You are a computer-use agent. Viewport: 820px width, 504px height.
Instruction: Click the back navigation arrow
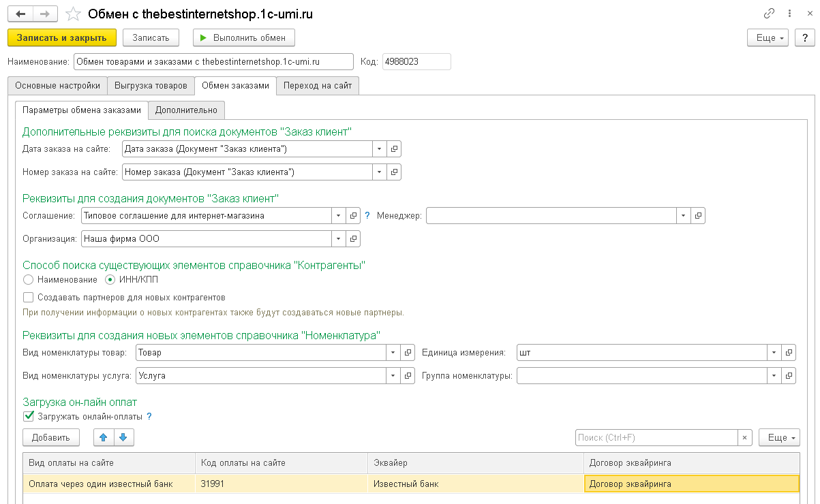tap(20, 14)
